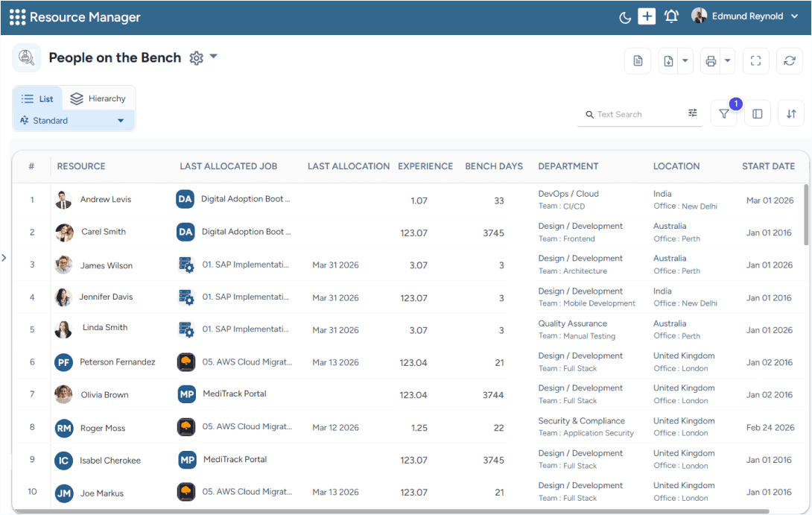The height and width of the screenshot is (515, 812).
Task: Open the report settings gear
Action: 196,57
